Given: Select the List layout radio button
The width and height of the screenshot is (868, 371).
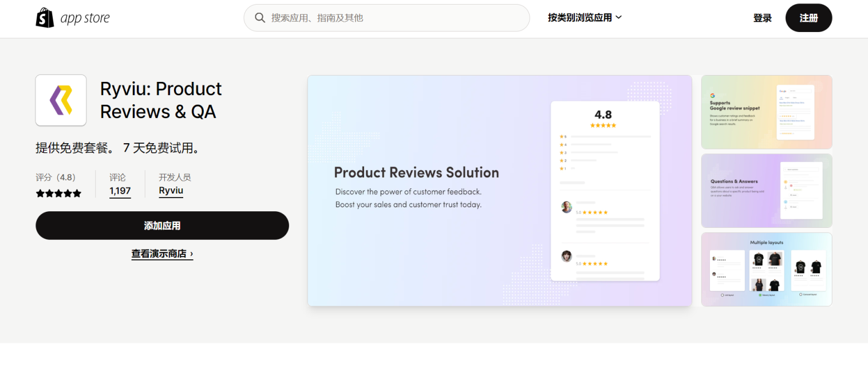Looking at the screenshot, I should tap(723, 295).
